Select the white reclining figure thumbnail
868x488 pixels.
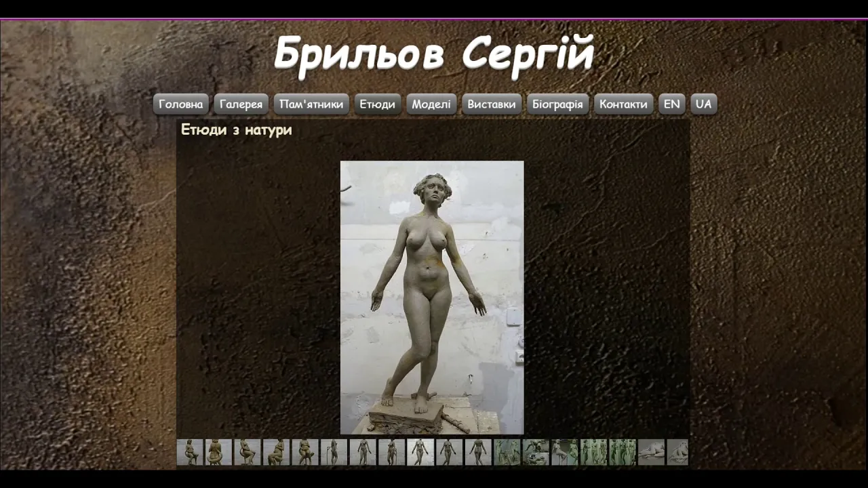651,452
